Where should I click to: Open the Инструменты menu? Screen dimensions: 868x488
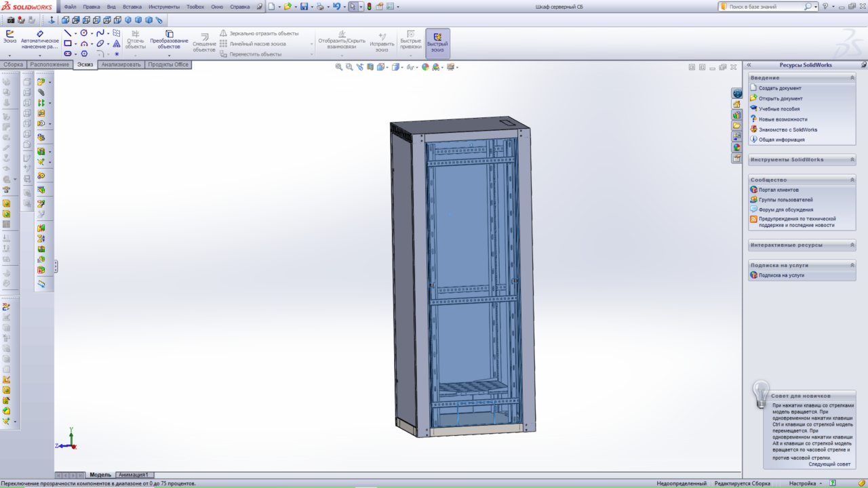(164, 7)
